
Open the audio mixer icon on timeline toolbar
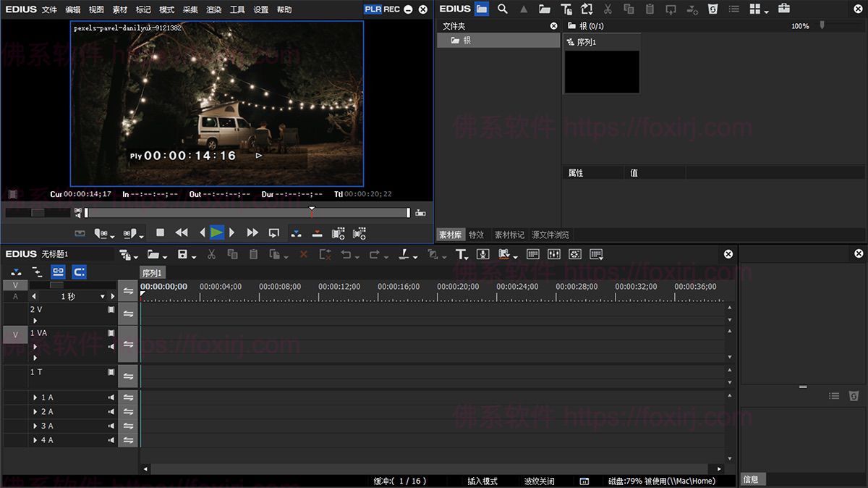[554, 254]
